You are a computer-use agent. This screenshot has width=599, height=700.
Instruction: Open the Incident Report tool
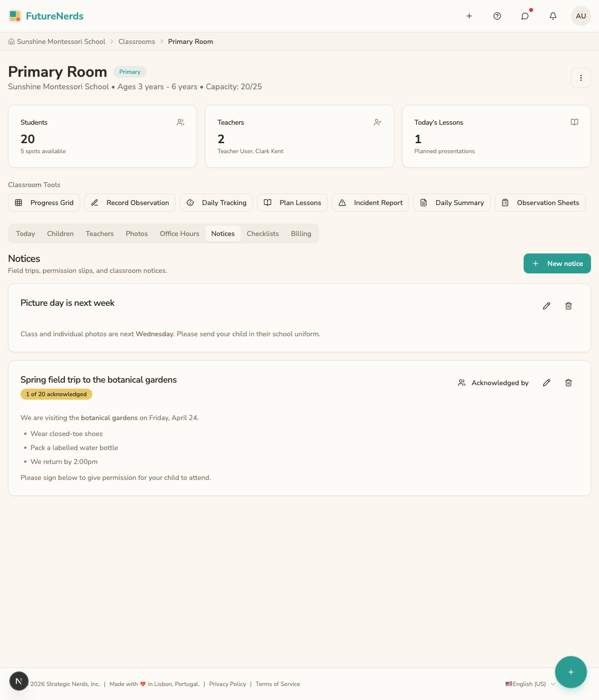coord(370,203)
